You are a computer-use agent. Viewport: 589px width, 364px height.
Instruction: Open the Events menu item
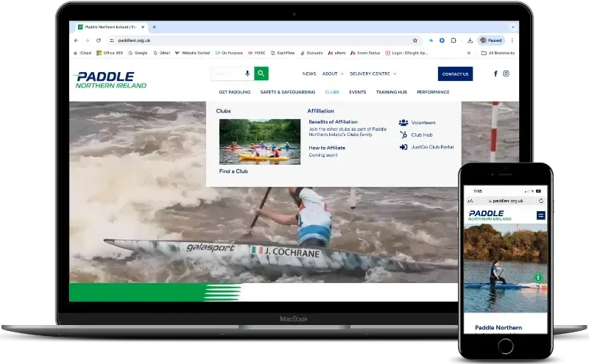(x=358, y=92)
